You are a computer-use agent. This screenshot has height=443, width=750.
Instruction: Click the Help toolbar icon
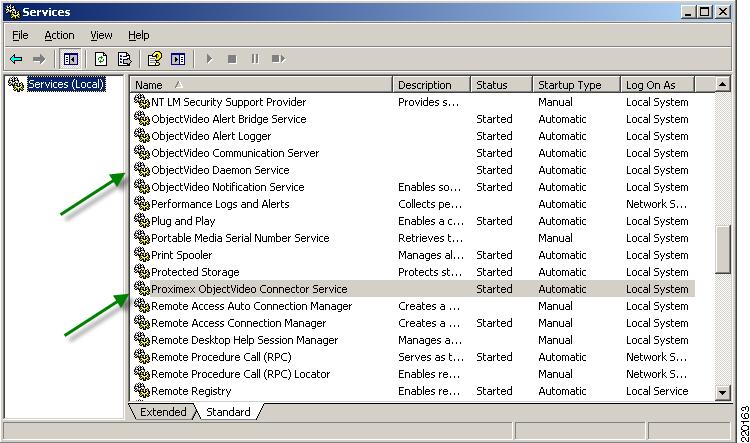(x=154, y=59)
